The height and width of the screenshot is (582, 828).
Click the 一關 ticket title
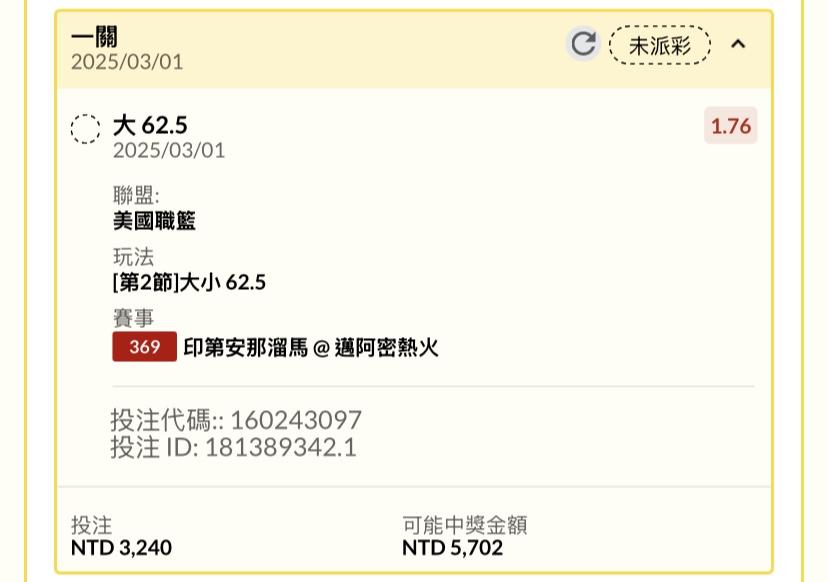click(94, 37)
